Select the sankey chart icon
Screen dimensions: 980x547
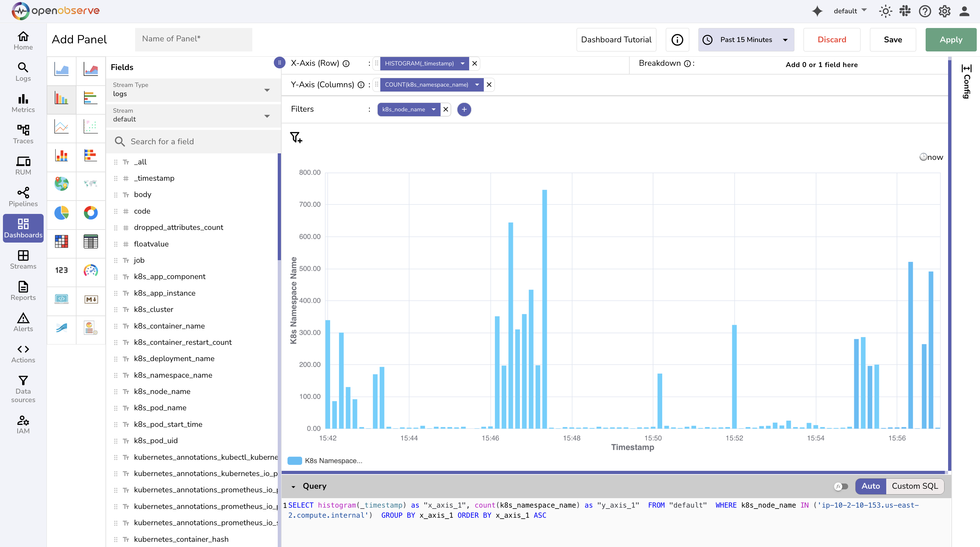tap(61, 328)
